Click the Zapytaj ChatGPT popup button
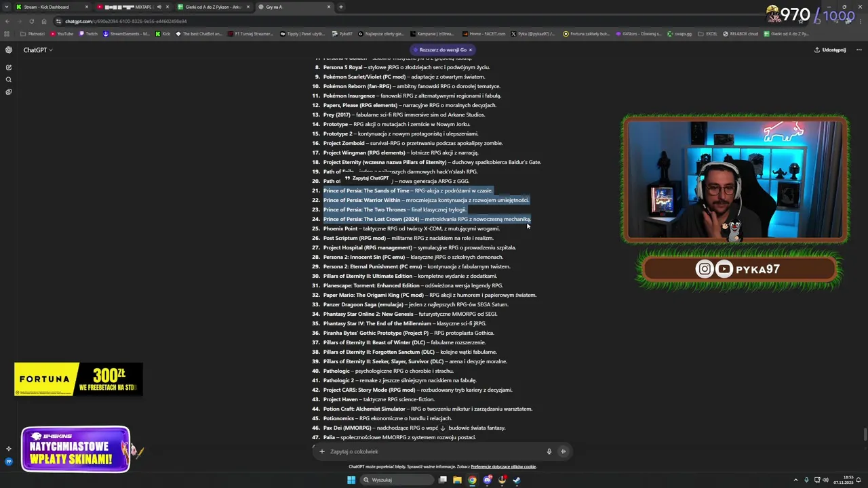The width and height of the screenshot is (868, 488). (x=367, y=178)
